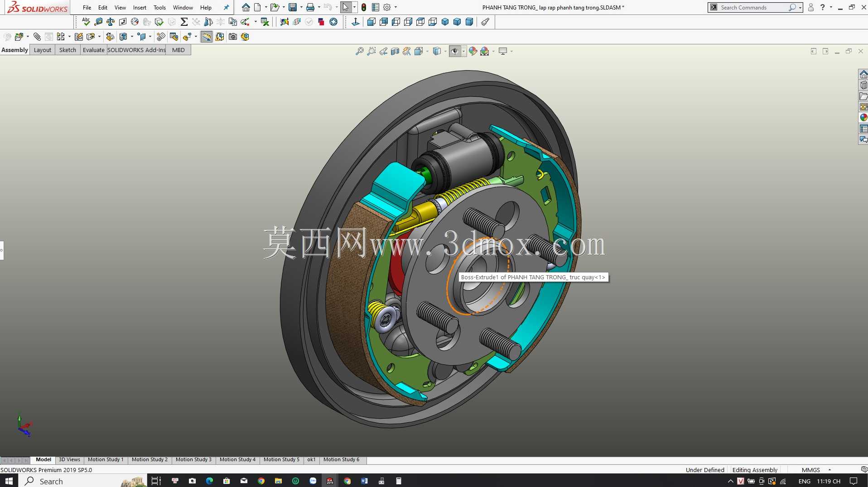Click the Take Snapshot camera icon
This screenshot has width=868, height=487.
pyautogui.click(x=233, y=37)
